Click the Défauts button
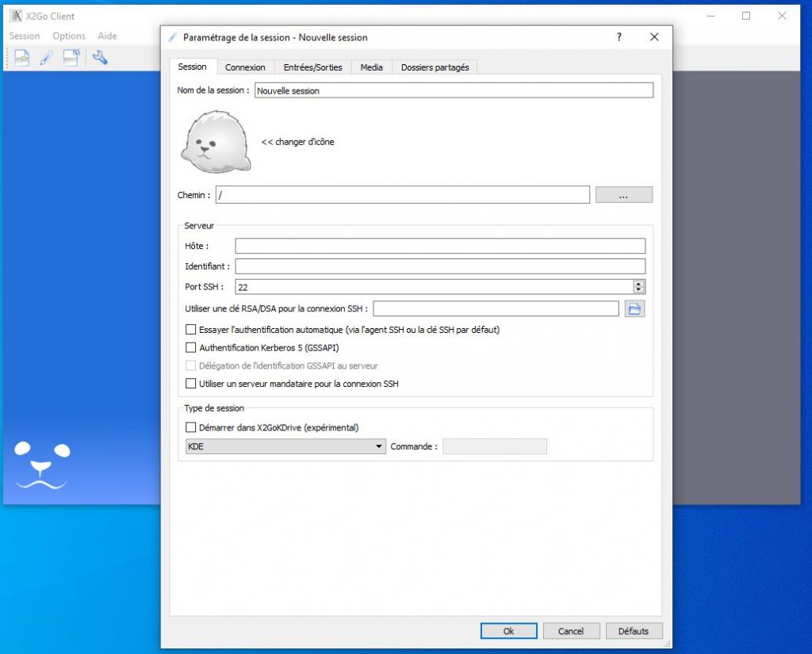This screenshot has height=654, width=812. click(x=634, y=631)
